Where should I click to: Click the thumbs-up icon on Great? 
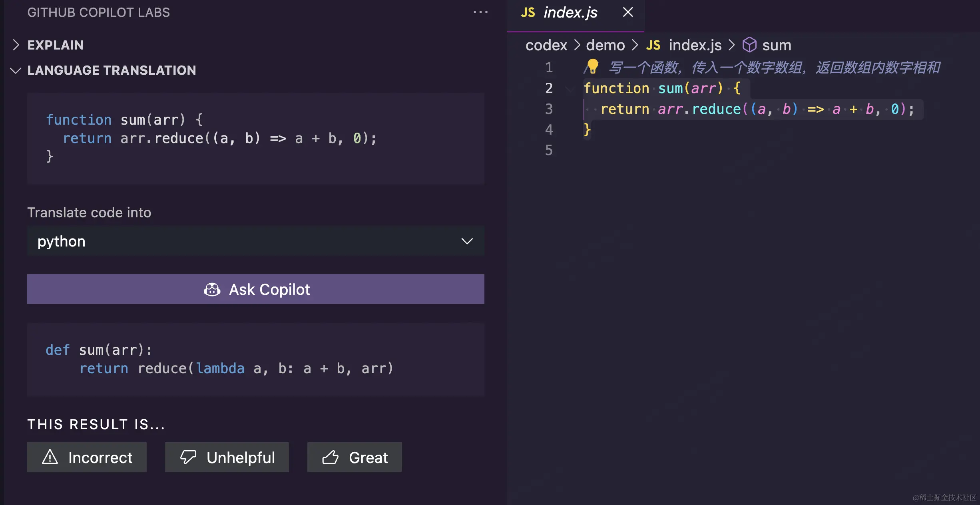point(330,457)
